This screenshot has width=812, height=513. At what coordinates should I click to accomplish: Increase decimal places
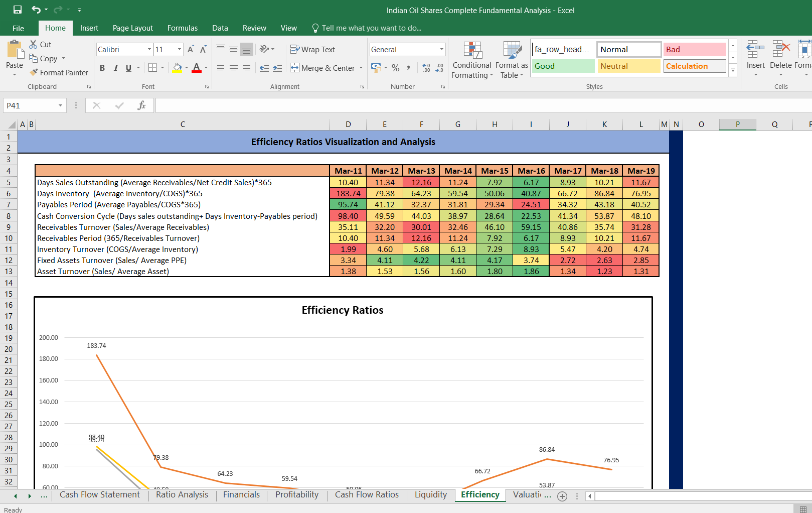pos(426,68)
